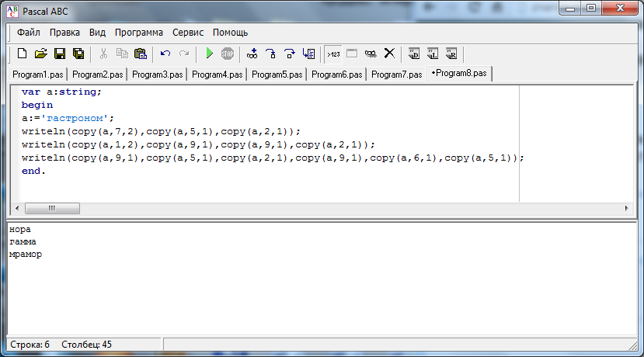
Task: Open the Правка menu
Action: pyautogui.click(x=64, y=33)
